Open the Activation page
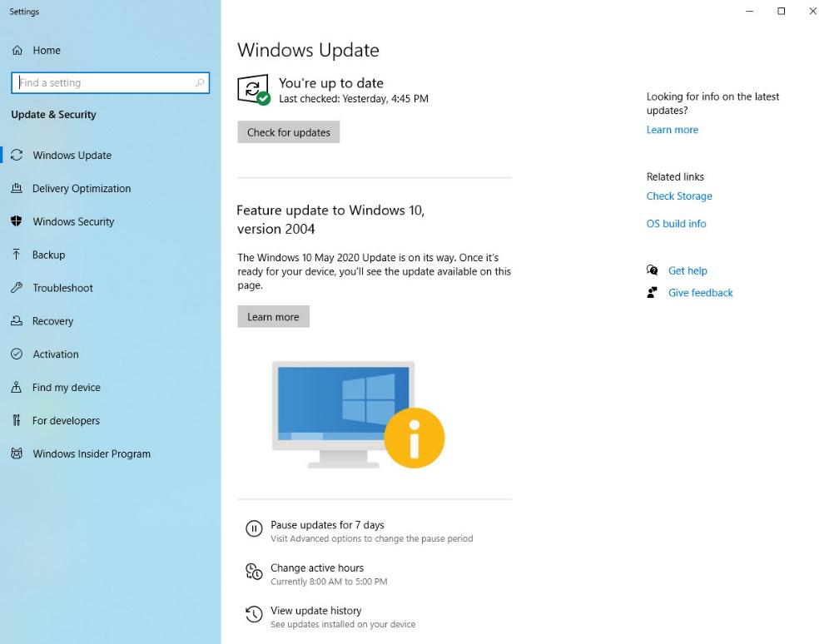Screen dimensions: 829x644 [56, 354]
